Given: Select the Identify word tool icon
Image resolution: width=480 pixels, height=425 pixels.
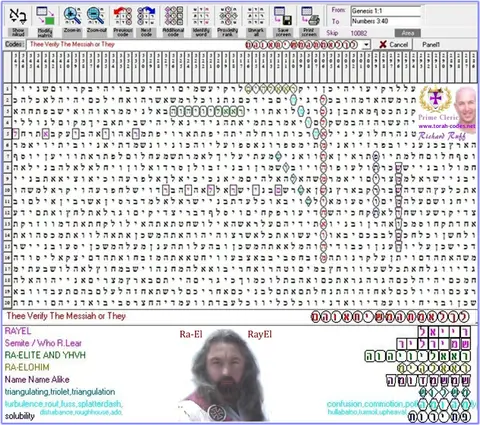Looking at the screenshot, I should [x=201, y=15].
